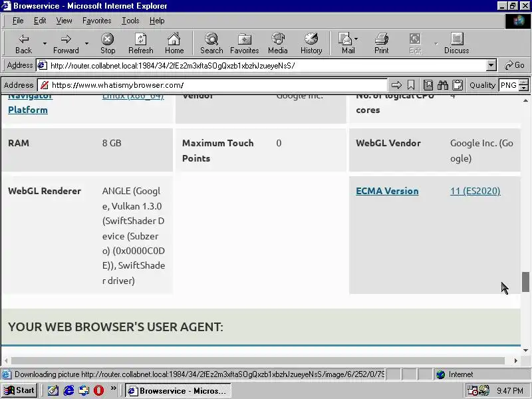532x399 pixels.
Task: Open the History toolbar button
Action: (x=311, y=43)
